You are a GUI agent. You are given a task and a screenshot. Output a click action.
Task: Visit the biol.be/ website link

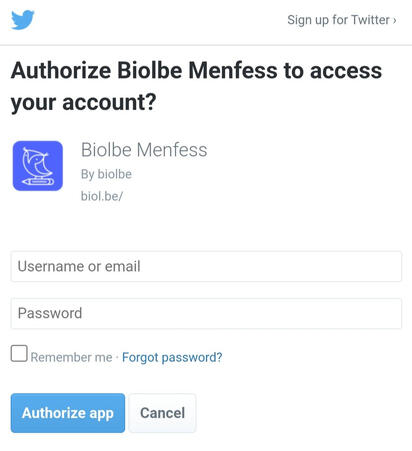[x=102, y=196]
